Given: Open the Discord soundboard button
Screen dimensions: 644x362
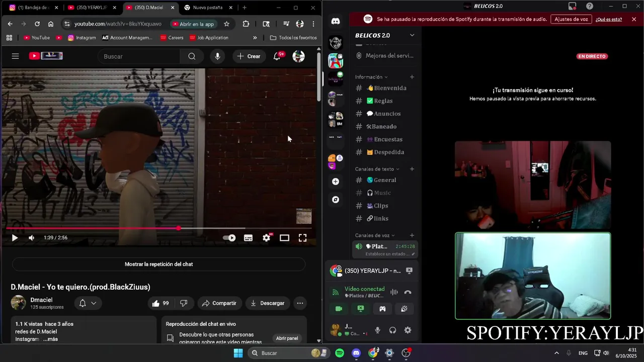Looking at the screenshot, I should pos(404,309).
